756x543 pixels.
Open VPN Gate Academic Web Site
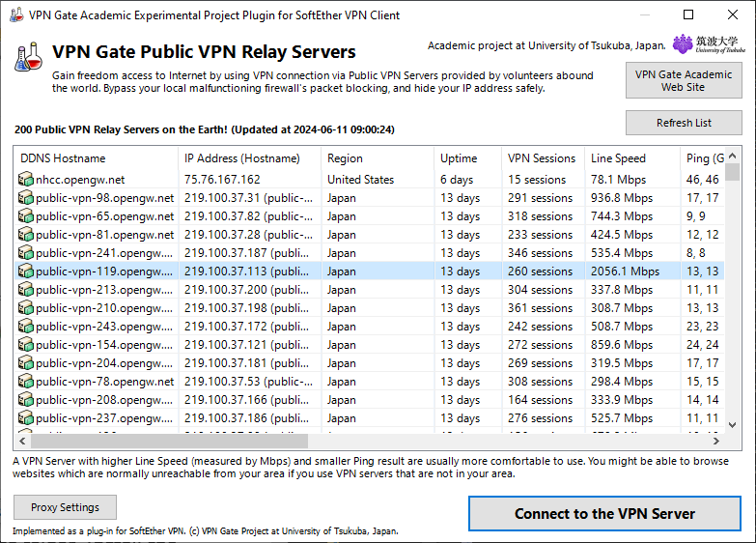pyautogui.click(x=684, y=80)
